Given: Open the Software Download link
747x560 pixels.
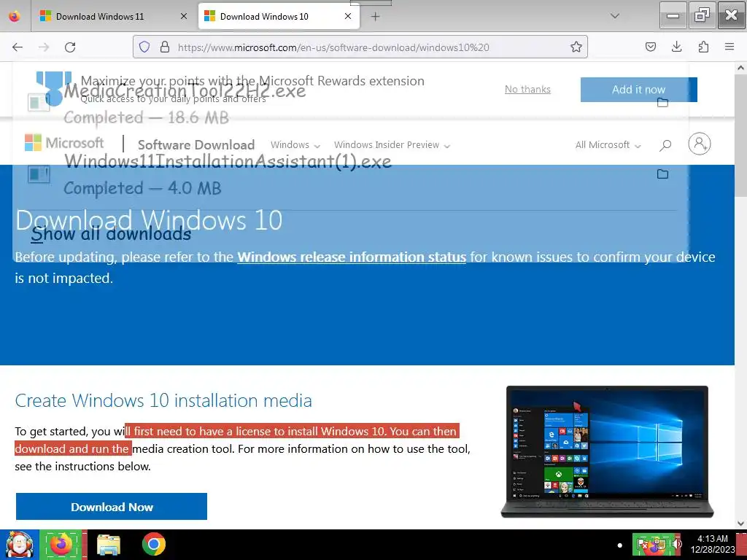Looking at the screenshot, I should coord(196,144).
